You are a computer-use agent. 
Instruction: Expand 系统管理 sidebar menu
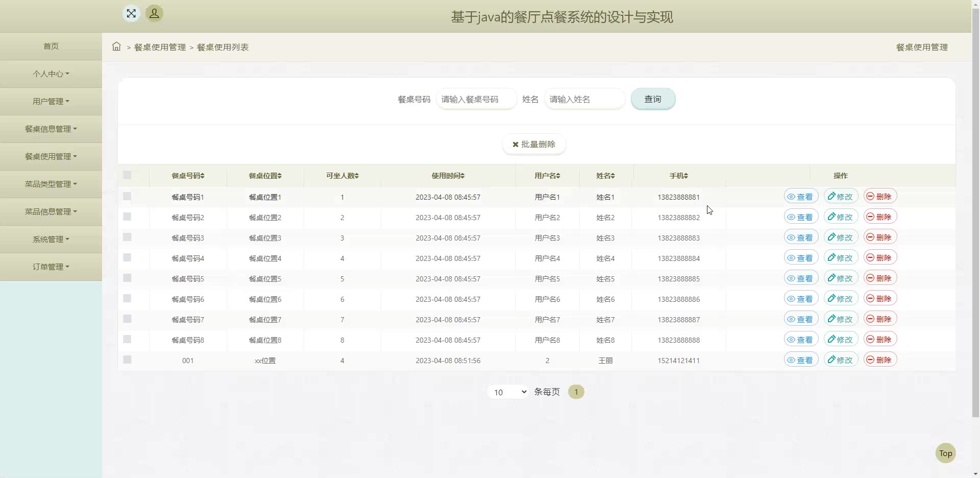[x=51, y=240]
